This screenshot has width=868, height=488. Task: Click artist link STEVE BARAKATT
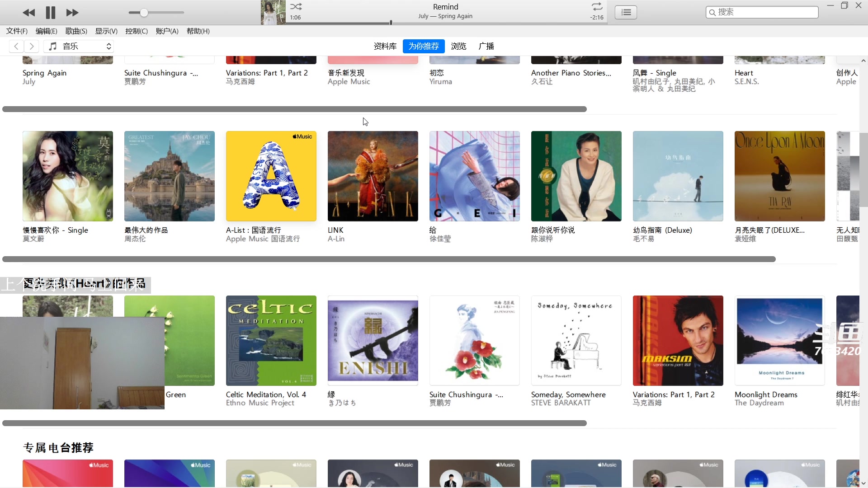pos(561,403)
